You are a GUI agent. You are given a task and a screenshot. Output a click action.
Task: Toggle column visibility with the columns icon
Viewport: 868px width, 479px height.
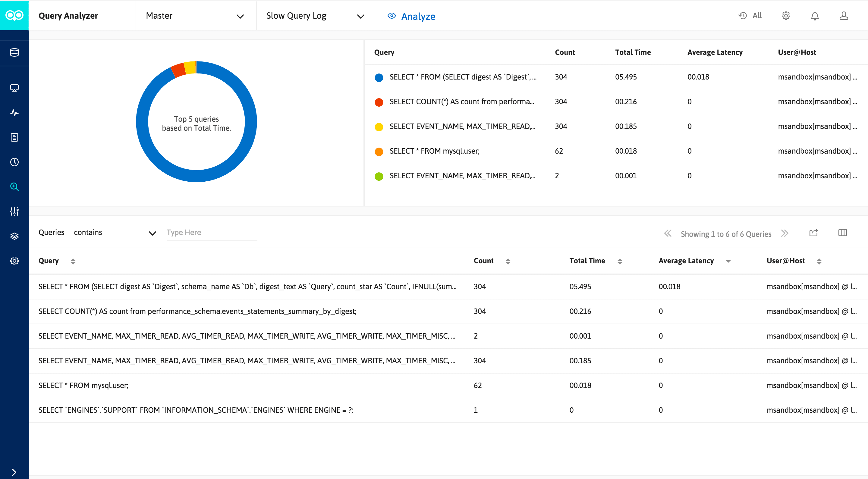(843, 233)
